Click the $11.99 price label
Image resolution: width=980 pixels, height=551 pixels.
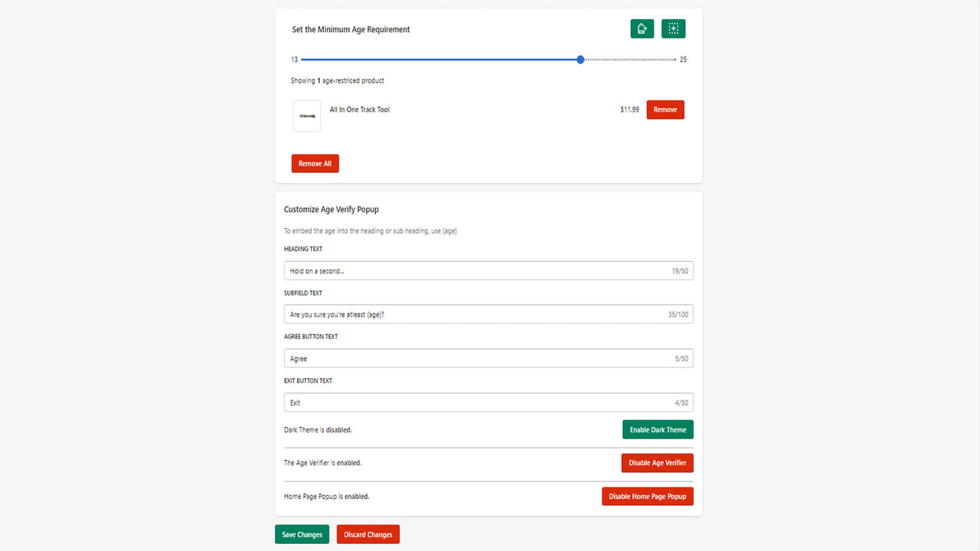pos(629,109)
